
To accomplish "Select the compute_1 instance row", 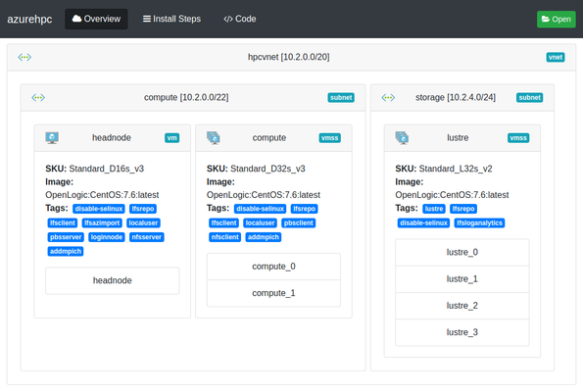I will coord(273,293).
